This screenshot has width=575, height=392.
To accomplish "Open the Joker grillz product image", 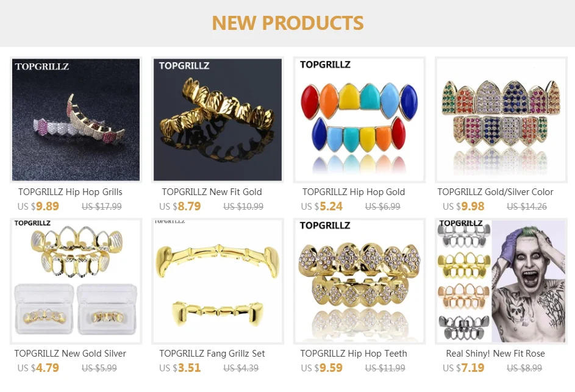I will pyautogui.click(x=501, y=281).
